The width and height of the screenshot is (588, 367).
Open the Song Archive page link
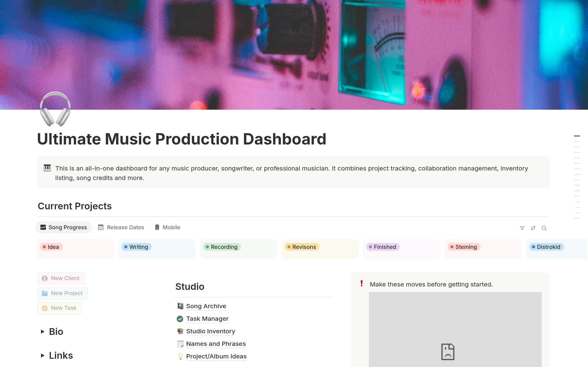click(x=206, y=306)
